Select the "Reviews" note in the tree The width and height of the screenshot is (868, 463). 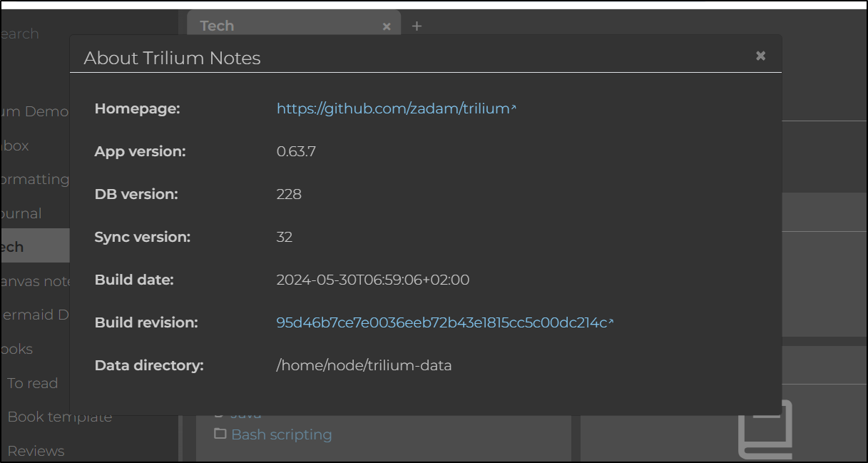[x=36, y=451]
